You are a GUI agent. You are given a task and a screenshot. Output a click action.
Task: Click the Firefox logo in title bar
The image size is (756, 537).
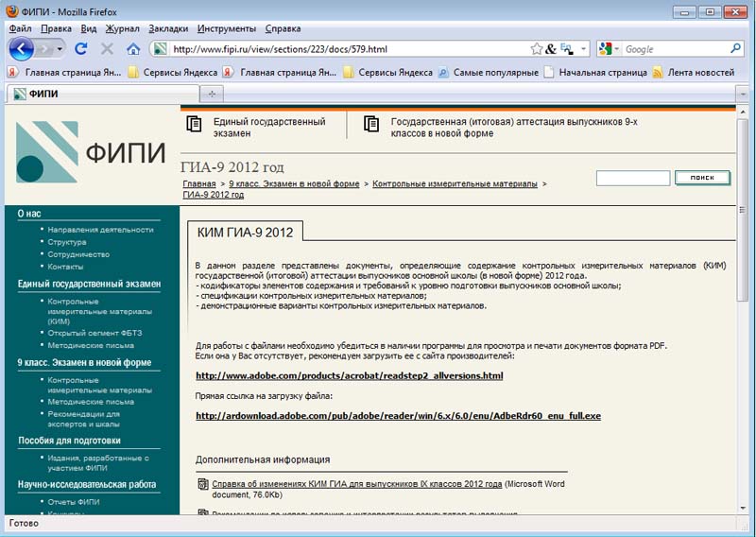pyautogui.click(x=12, y=11)
